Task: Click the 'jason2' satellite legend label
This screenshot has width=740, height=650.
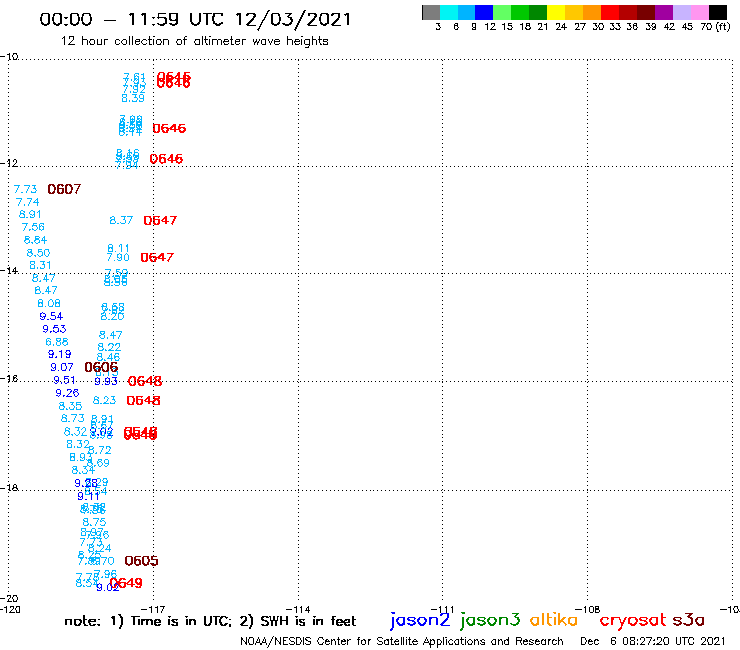Action: 420,620
